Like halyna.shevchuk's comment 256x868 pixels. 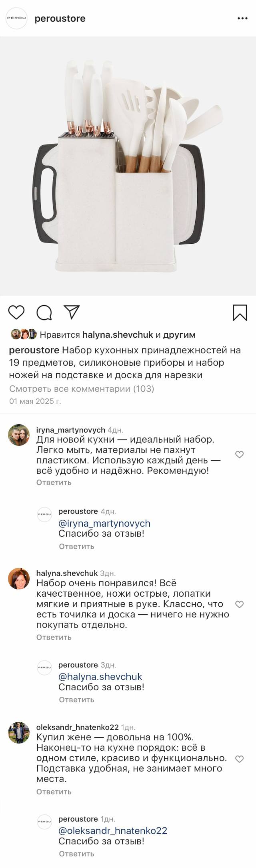tap(239, 604)
